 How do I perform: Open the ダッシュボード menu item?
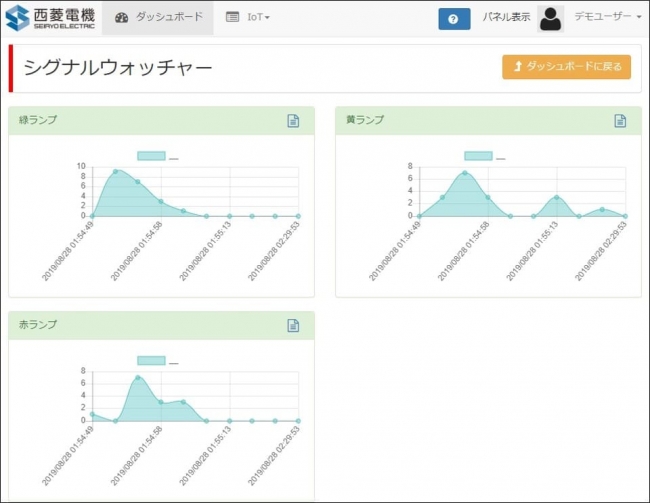click(158, 18)
